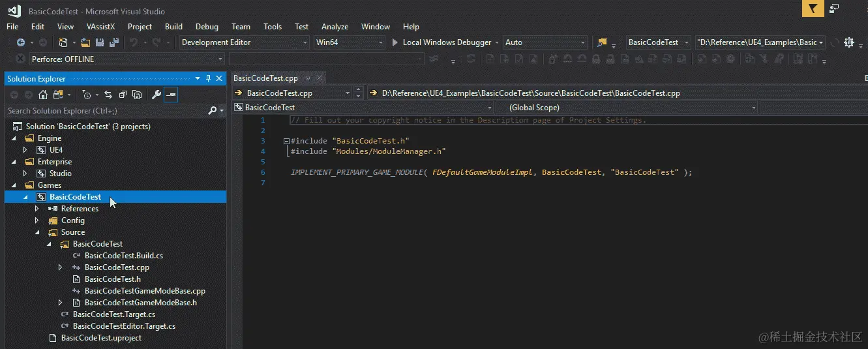Viewport: 868px width, 349px height.
Task: Click the Navigate Backward arrow icon
Action: pyautogui.click(x=20, y=42)
